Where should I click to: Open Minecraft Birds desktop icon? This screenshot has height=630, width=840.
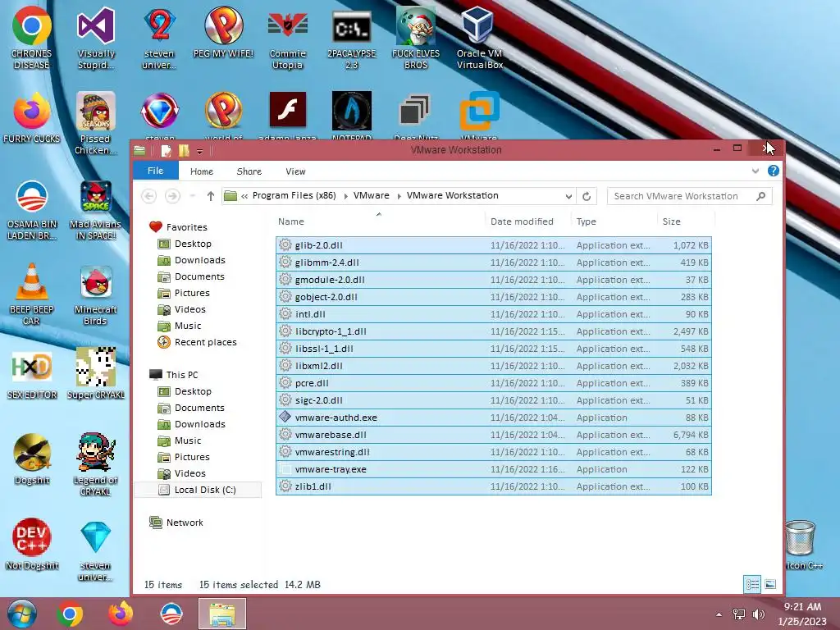tap(96, 294)
